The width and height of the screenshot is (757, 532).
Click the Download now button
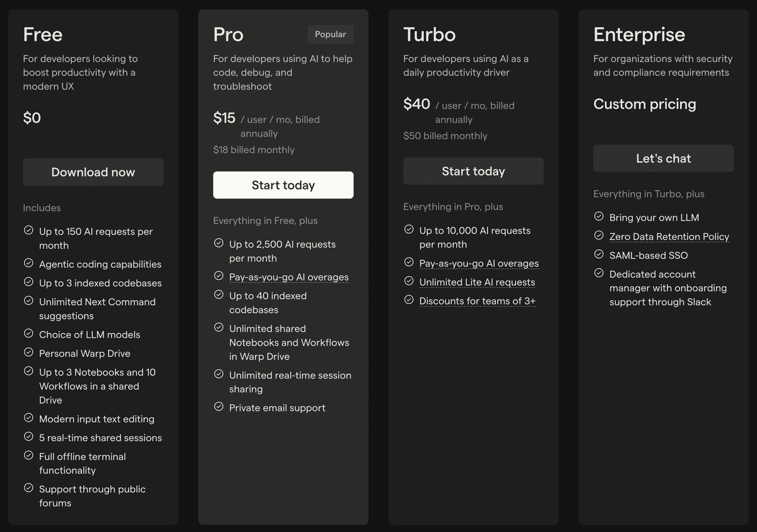(93, 172)
